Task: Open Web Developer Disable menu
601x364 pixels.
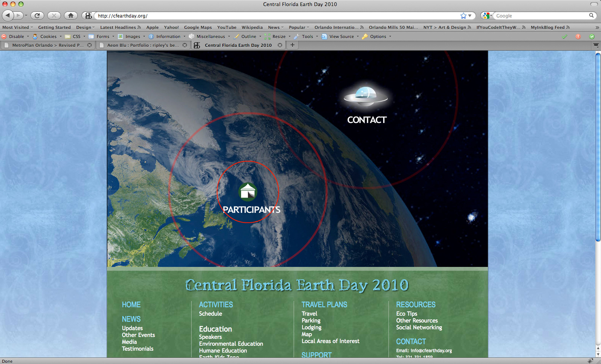Action: tap(15, 37)
